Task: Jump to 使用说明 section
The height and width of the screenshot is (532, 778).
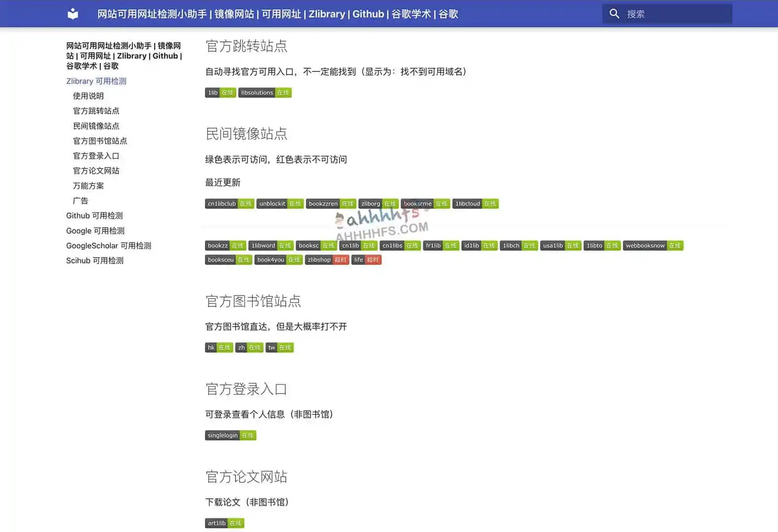Action: 88,96
